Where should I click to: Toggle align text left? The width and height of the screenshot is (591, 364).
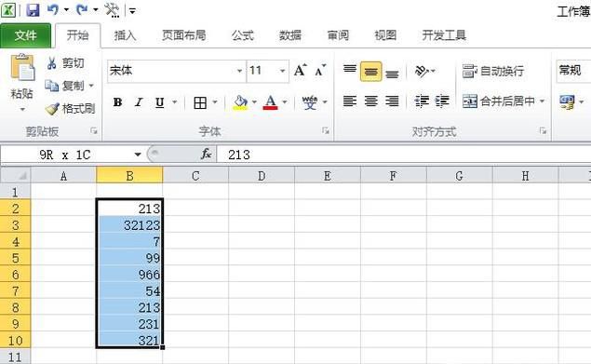tap(350, 101)
